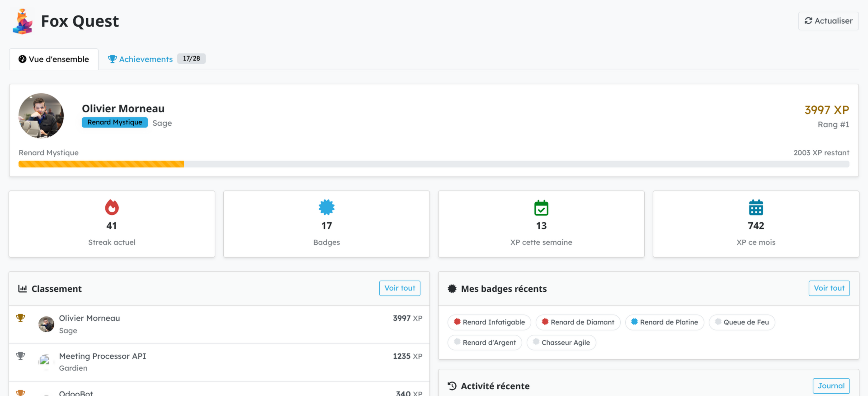868x396 pixels.
Task: Select the Renard de Platine badge
Action: pyautogui.click(x=664, y=322)
